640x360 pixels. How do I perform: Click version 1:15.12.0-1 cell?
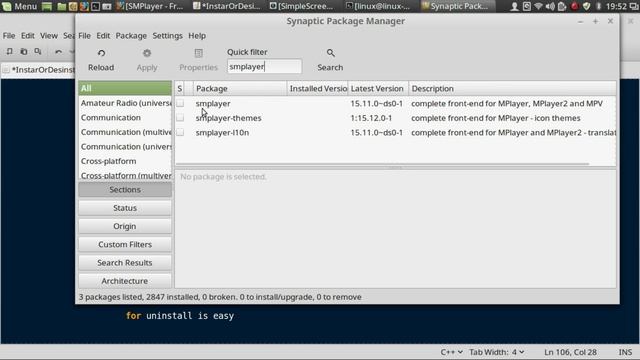click(371, 118)
